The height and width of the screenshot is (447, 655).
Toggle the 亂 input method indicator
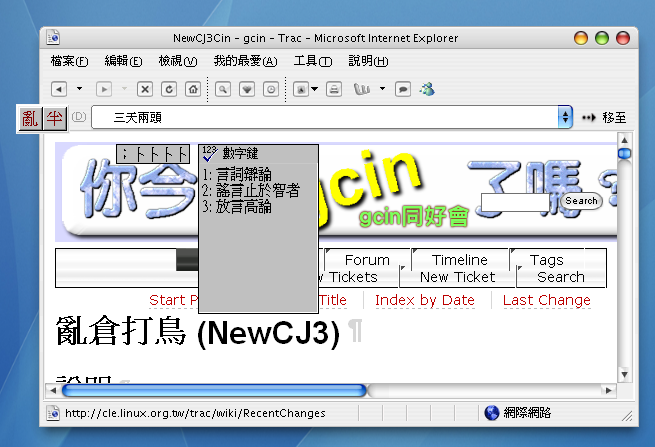pyautogui.click(x=30, y=119)
